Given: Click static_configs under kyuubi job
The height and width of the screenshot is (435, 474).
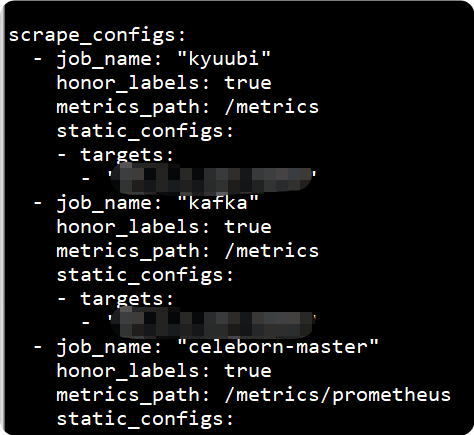Looking at the screenshot, I should pyautogui.click(x=145, y=131).
